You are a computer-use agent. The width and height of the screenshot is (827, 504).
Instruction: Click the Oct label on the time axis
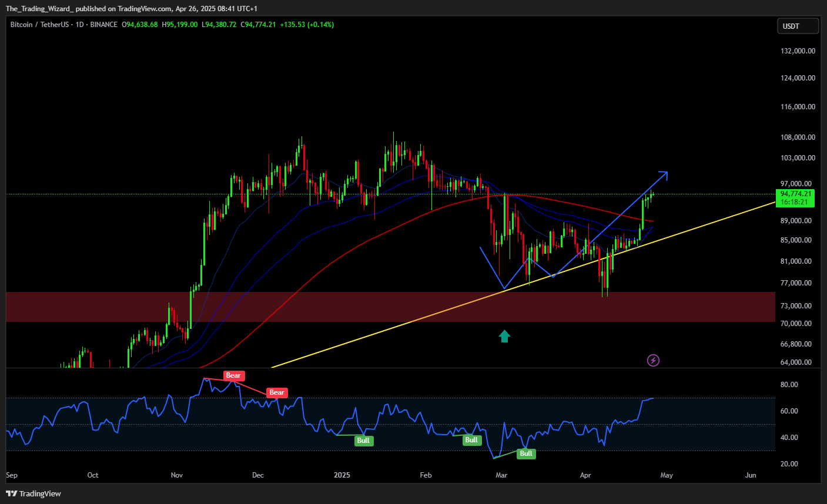point(93,475)
